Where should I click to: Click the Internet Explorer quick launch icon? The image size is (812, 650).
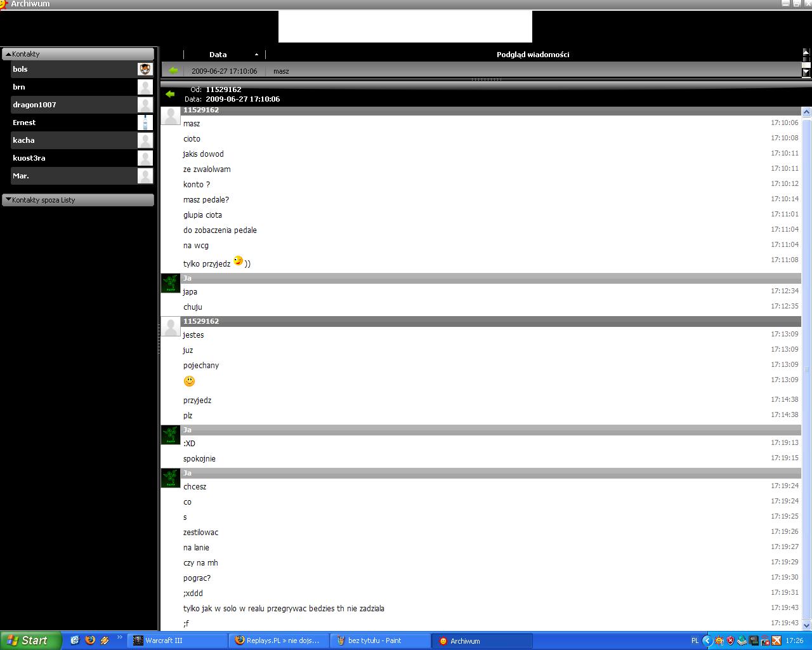75,640
